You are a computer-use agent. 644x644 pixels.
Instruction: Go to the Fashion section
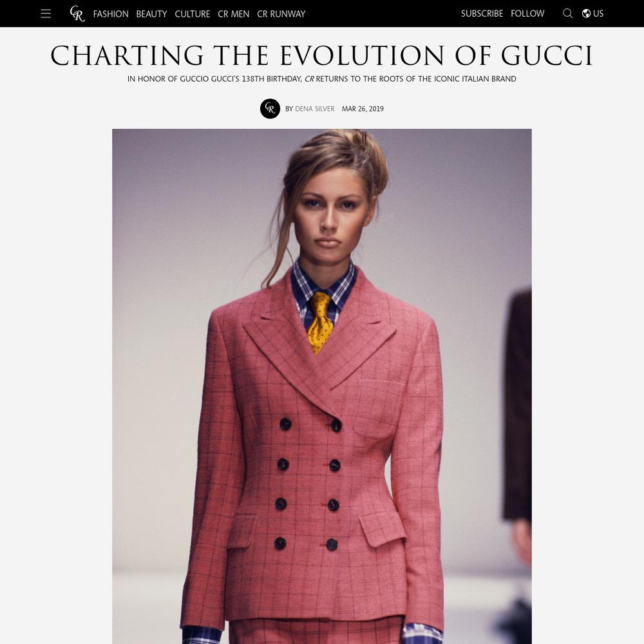tap(111, 14)
